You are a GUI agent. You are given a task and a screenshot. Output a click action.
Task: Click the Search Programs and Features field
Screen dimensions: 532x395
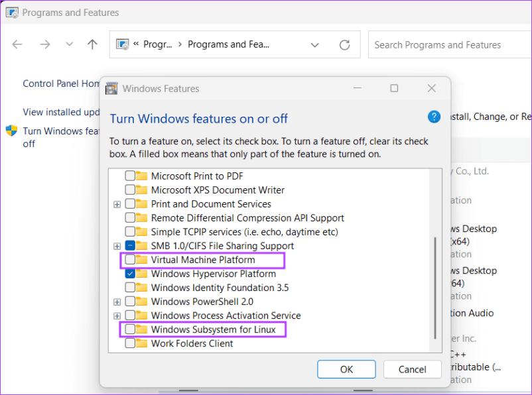click(448, 44)
